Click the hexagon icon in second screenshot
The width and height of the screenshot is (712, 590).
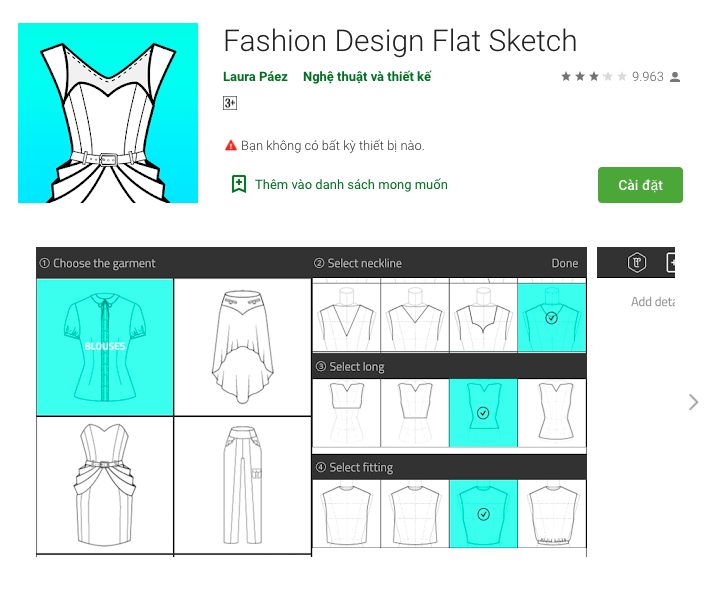(x=637, y=262)
